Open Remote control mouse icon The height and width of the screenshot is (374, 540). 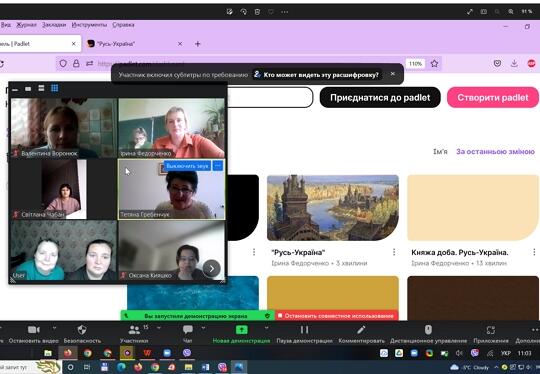[428, 330]
